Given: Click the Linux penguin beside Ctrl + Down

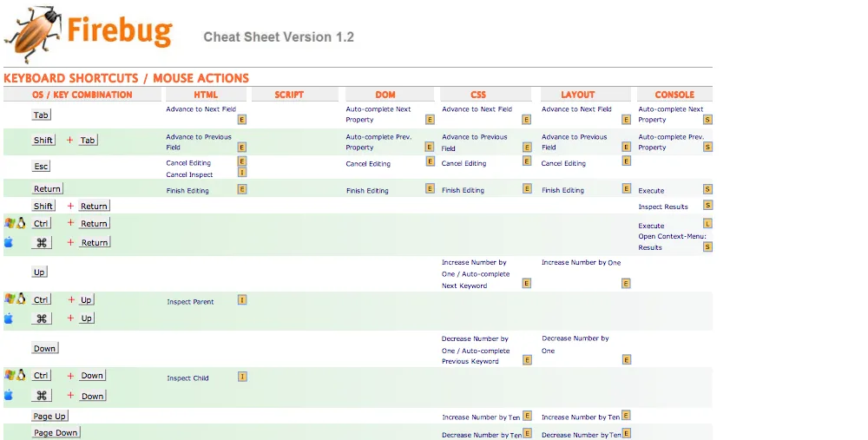Looking at the screenshot, I should coord(21,375).
